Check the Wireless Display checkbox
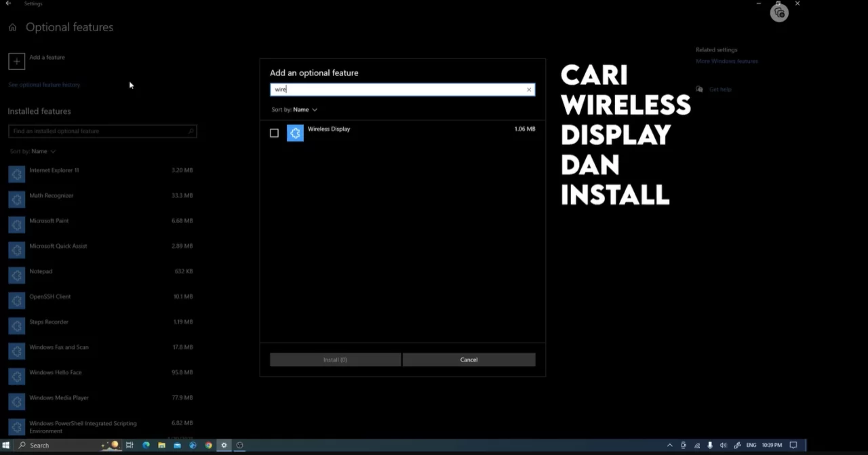Image resolution: width=868 pixels, height=455 pixels. [274, 133]
